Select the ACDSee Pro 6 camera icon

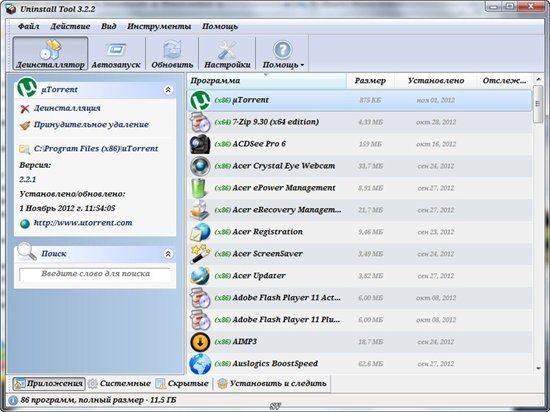pos(200,144)
